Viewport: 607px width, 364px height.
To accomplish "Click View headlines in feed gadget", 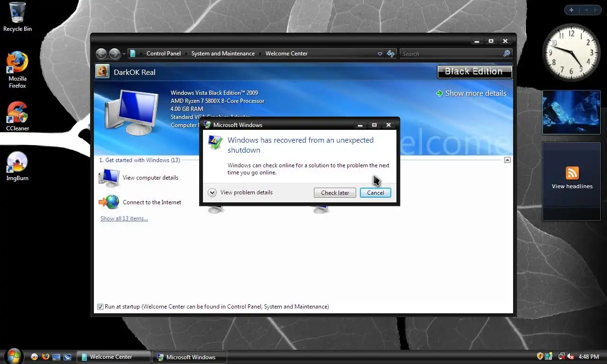I will pyautogui.click(x=572, y=186).
